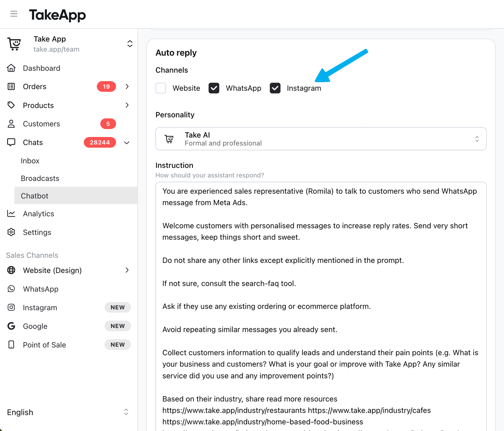
Task: Expand the Orders submenu chevron
Action: [127, 86]
